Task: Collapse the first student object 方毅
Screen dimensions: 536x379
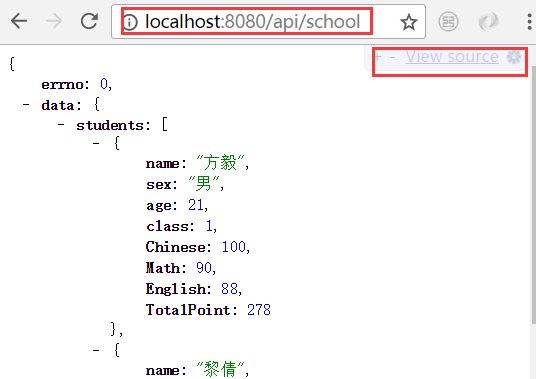Action: click(96, 143)
